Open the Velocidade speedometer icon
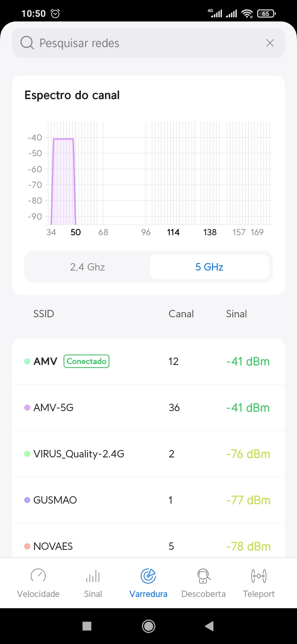This screenshot has width=297, height=644. (38, 576)
